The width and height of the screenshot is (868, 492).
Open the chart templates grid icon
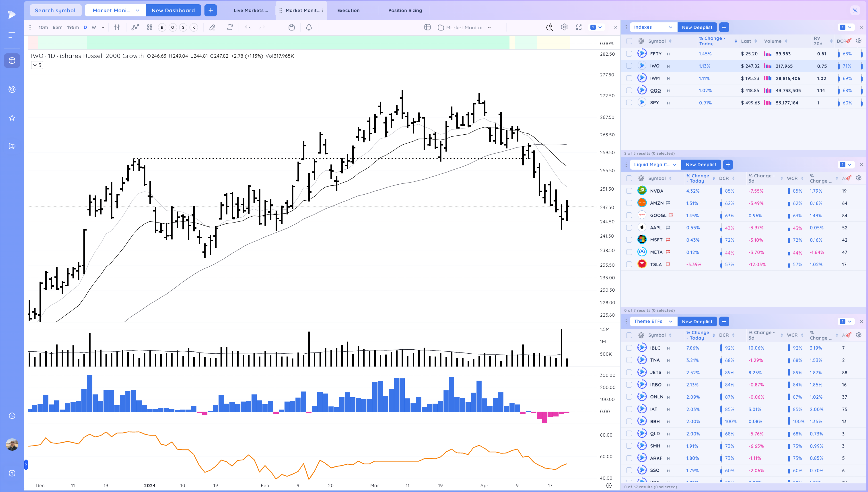(x=150, y=27)
